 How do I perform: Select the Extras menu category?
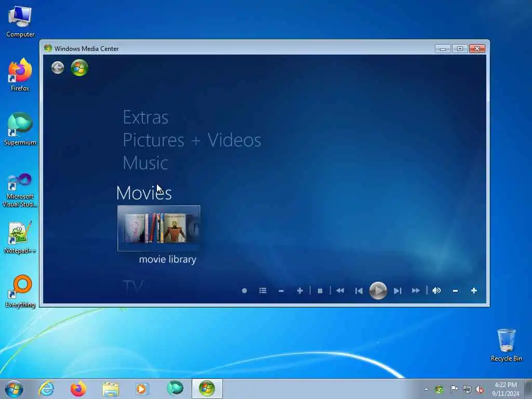(145, 117)
